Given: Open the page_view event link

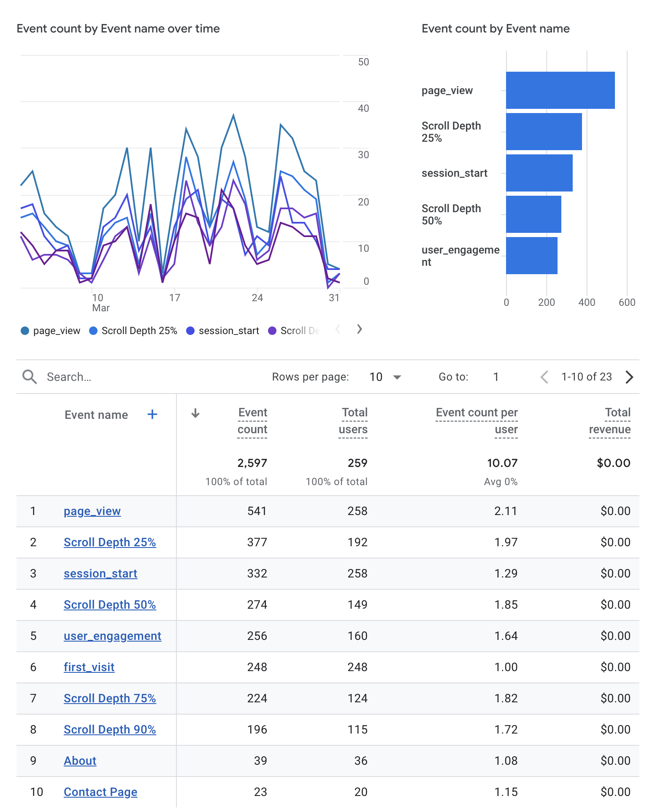Looking at the screenshot, I should (92, 511).
